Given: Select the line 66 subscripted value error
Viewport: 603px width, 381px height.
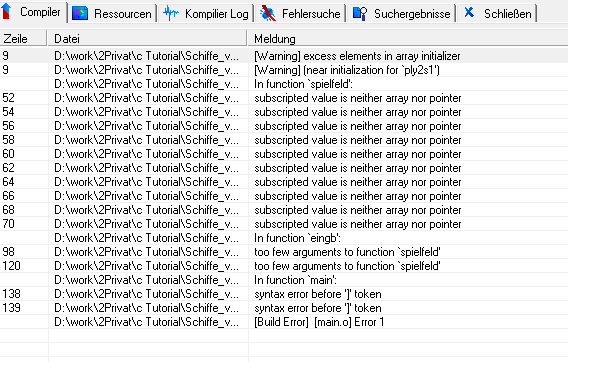Looking at the screenshot, I should click(x=284, y=196).
